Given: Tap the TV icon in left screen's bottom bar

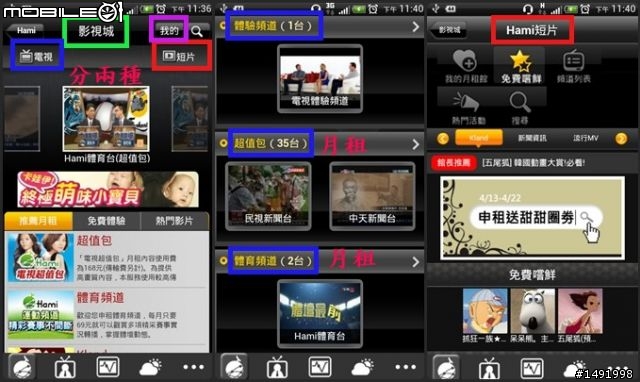Looking at the screenshot, I should click(65, 367).
